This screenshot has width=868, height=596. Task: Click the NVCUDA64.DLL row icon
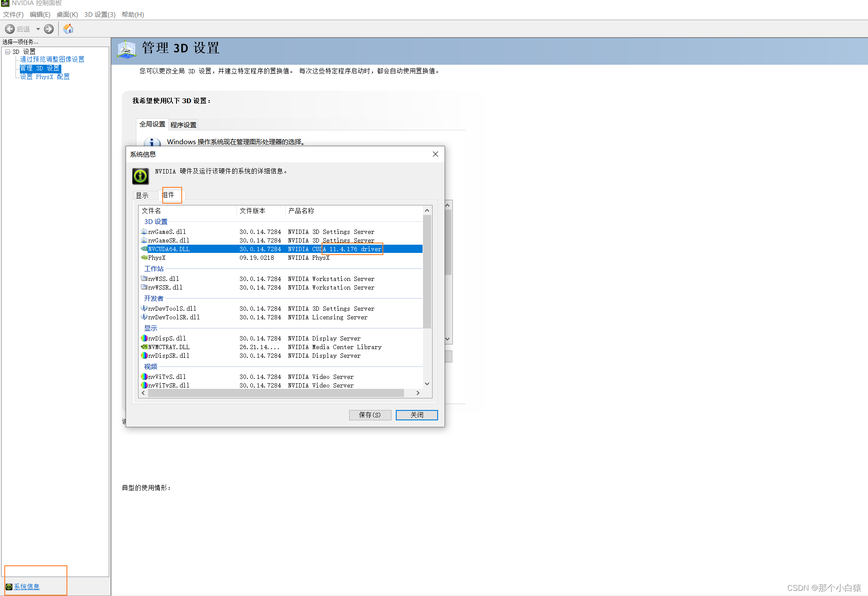tap(144, 249)
